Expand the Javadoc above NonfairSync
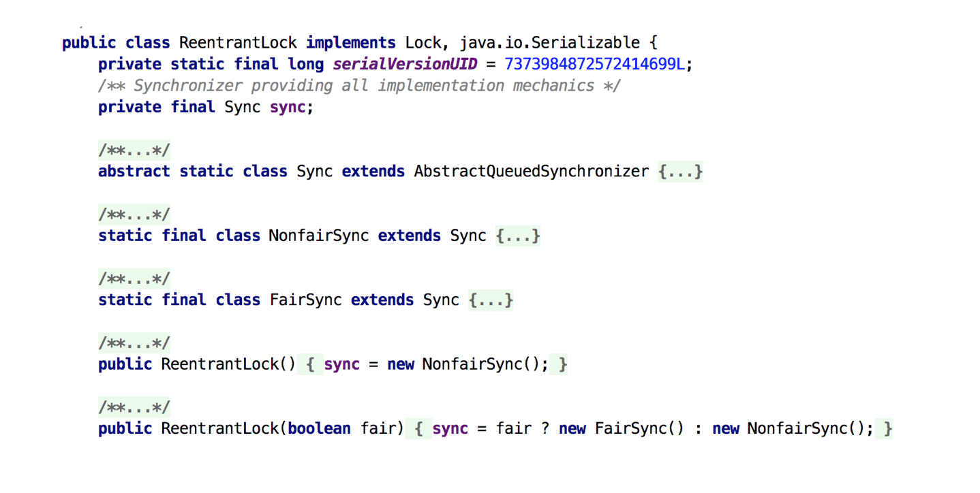Viewport: 980px width, 493px height. tap(134, 214)
